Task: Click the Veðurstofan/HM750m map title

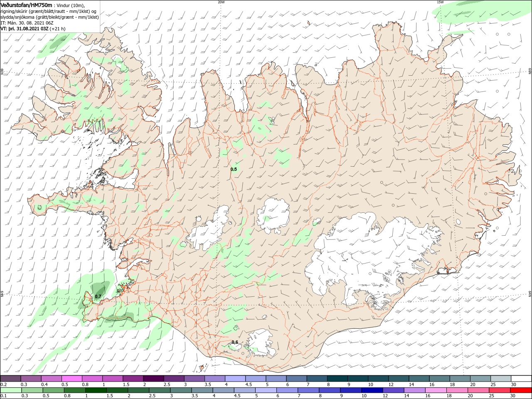Action: click(x=26, y=5)
